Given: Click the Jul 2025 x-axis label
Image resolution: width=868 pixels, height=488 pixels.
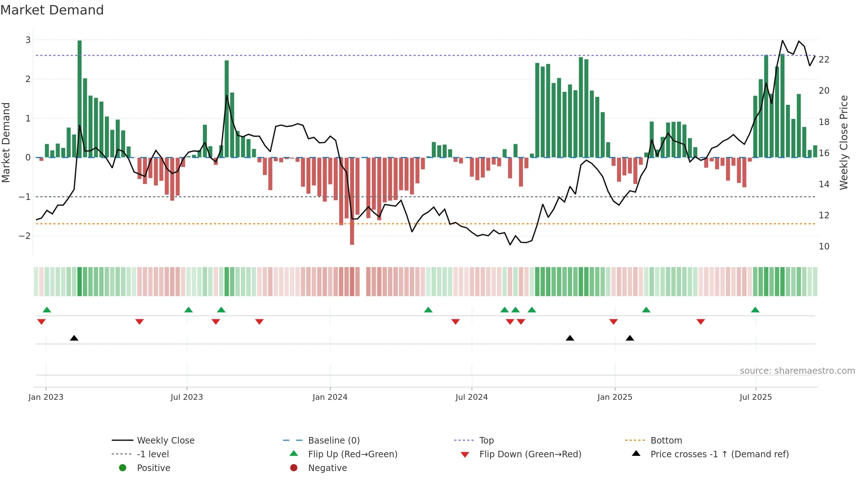Looking at the screenshot, I should click(x=756, y=397).
